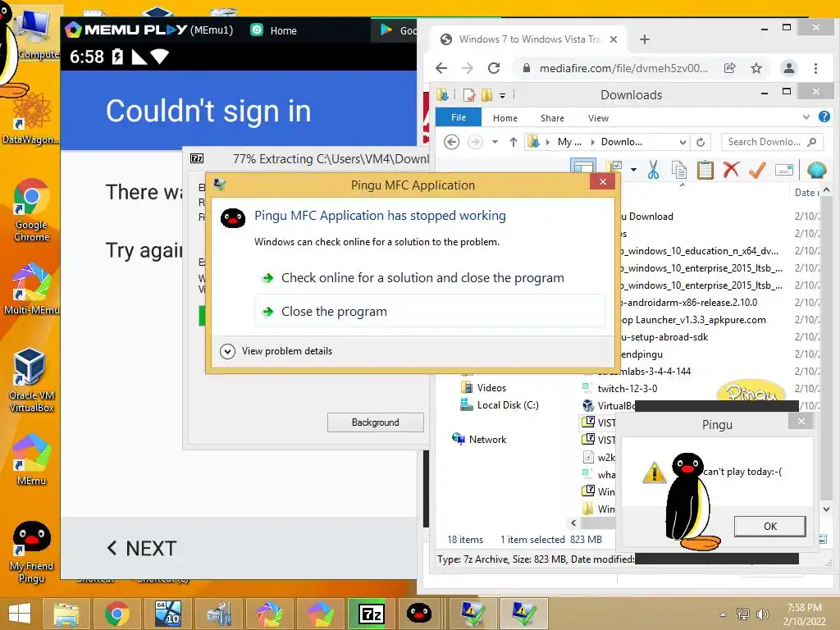Viewport: 840px width, 630px height.
Task: Click Date column header in Downloads
Action: click(806, 192)
